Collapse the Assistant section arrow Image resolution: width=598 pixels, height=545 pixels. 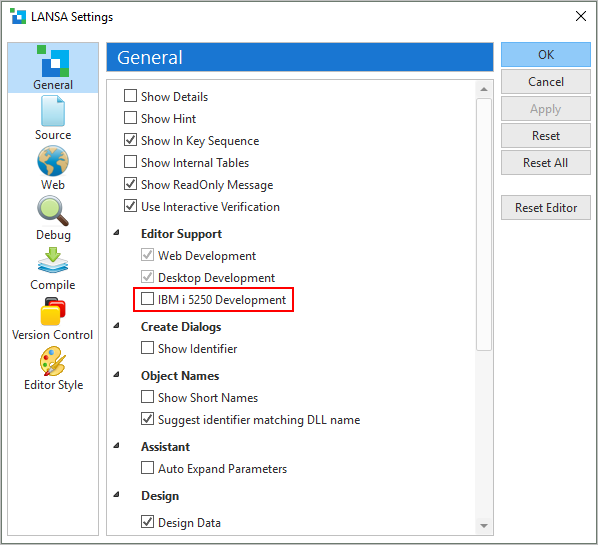click(117, 445)
